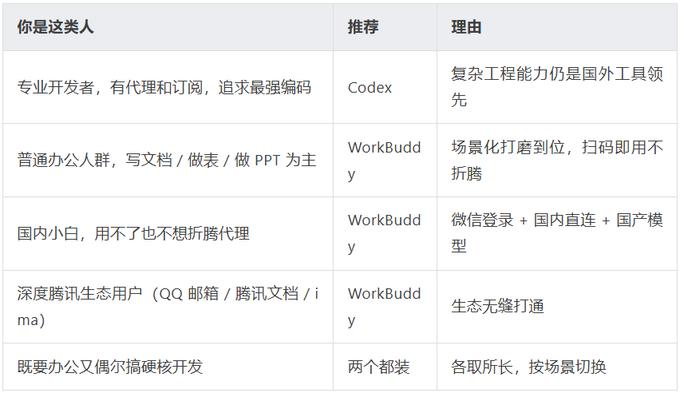Select the 复杂工程能力仍是国外工具领先 reason cell
Viewport: 680px width, 393px height.
(x=557, y=87)
